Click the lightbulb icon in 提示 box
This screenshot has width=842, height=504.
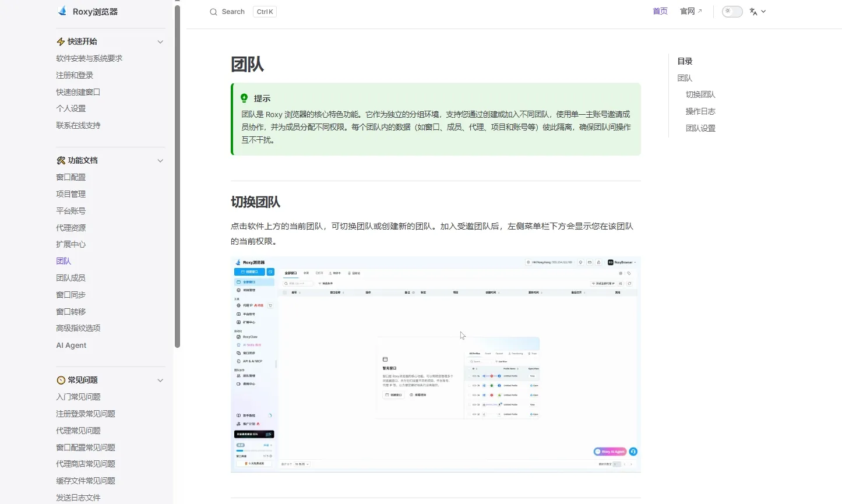[x=244, y=98]
